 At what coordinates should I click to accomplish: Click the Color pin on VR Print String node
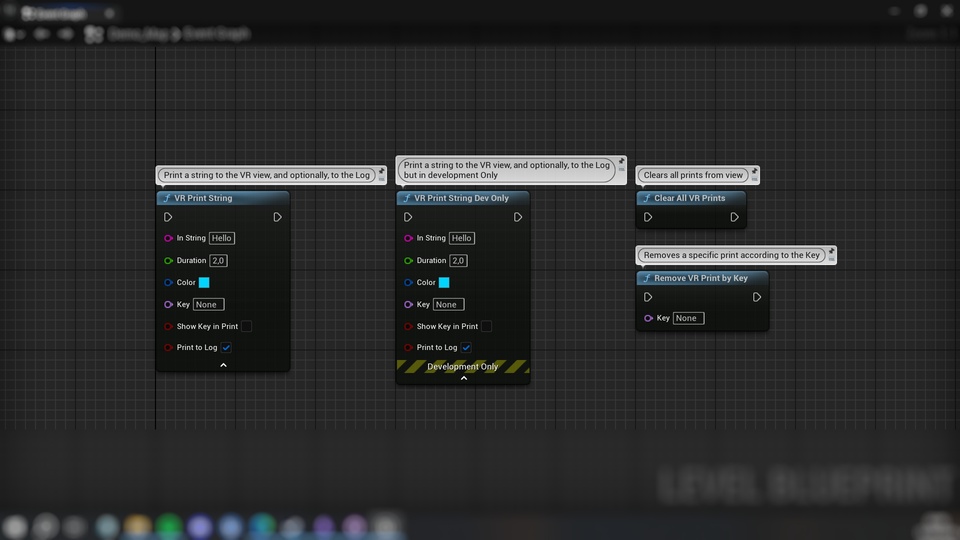[168, 283]
